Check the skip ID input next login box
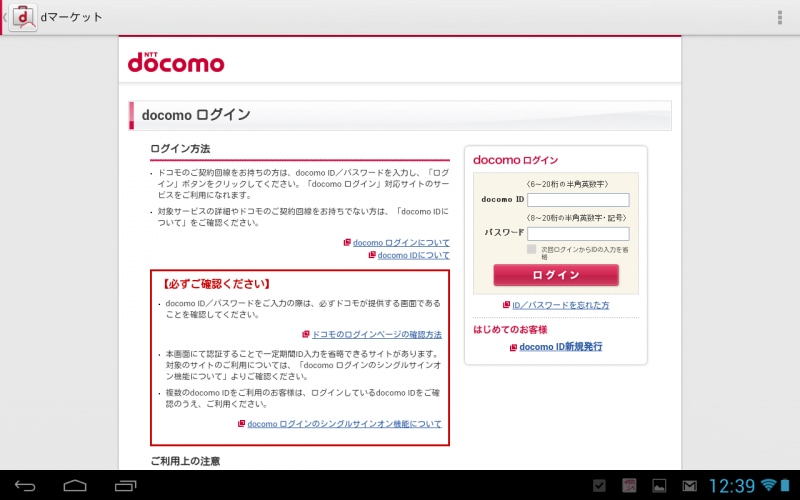The width and height of the screenshot is (800, 500). coord(532,249)
